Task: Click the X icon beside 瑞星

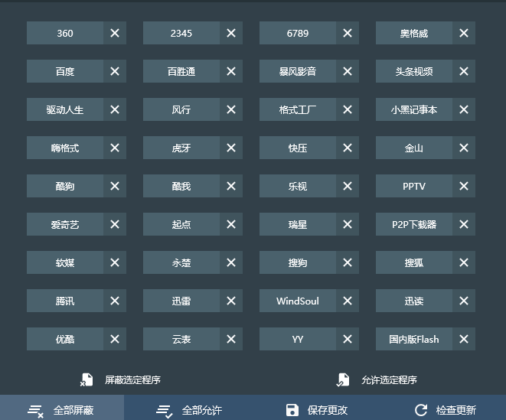Action: pyautogui.click(x=348, y=224)
